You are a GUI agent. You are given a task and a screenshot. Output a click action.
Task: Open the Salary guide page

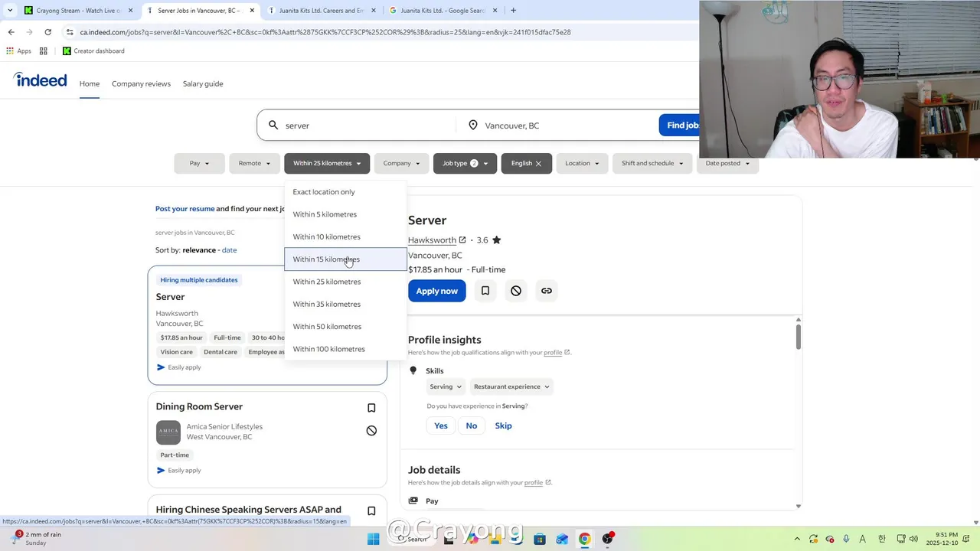[x=203, y=83]
